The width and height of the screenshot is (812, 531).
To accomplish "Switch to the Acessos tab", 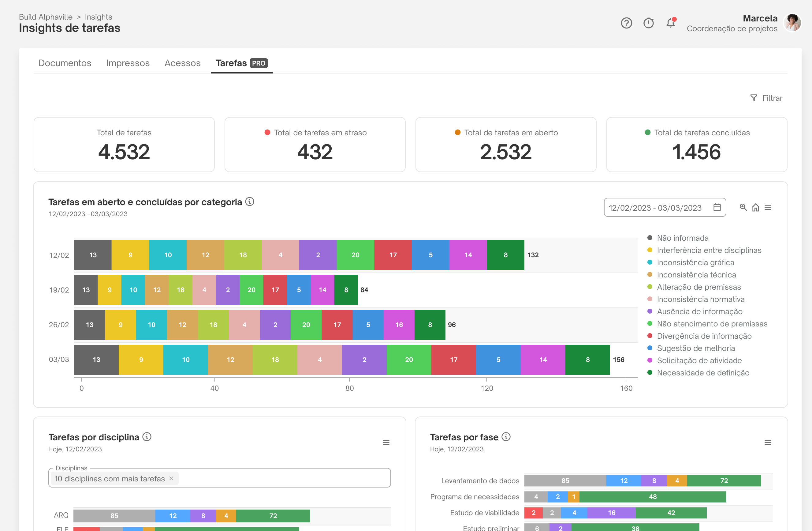I will (183, 63).
